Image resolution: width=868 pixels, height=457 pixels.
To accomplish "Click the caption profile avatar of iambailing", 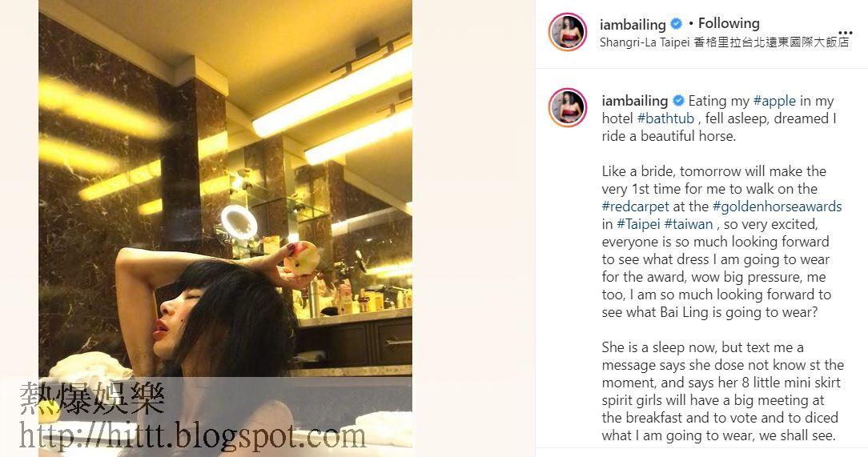I will (568, 107).
